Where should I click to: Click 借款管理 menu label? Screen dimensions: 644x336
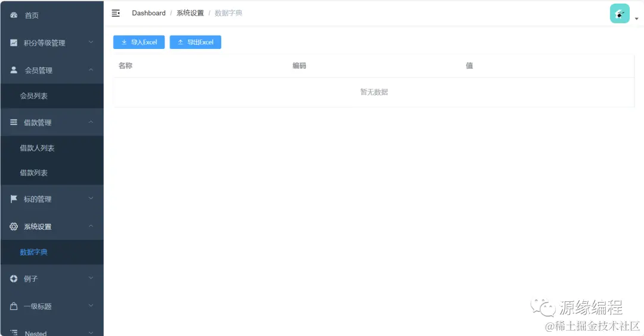38,122
